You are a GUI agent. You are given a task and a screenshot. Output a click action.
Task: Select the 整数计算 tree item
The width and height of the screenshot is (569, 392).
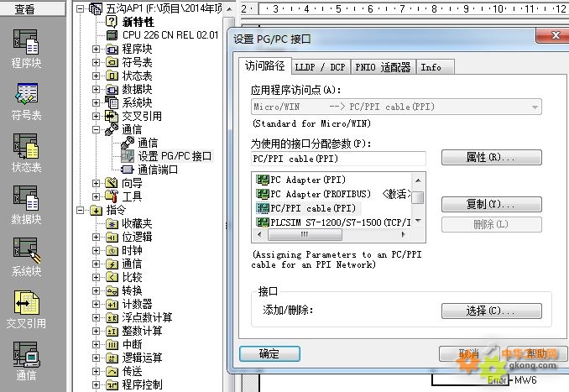[x=142, y=331]
